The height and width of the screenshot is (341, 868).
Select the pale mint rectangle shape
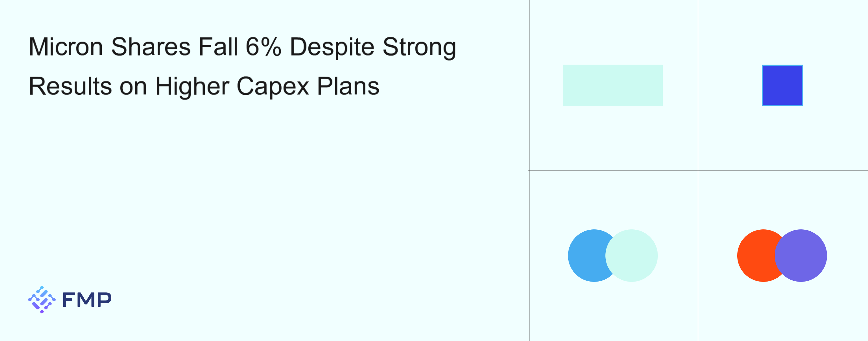click(612, 85)
